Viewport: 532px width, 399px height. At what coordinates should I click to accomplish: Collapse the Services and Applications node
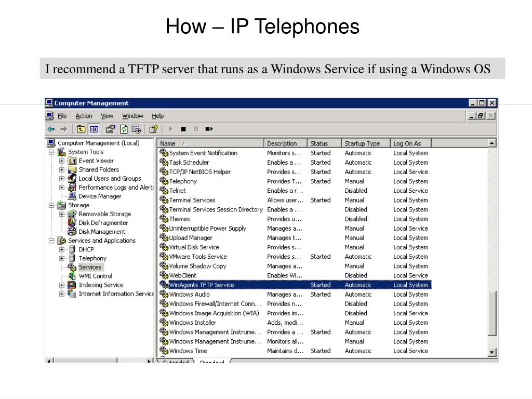pos(51,241)
